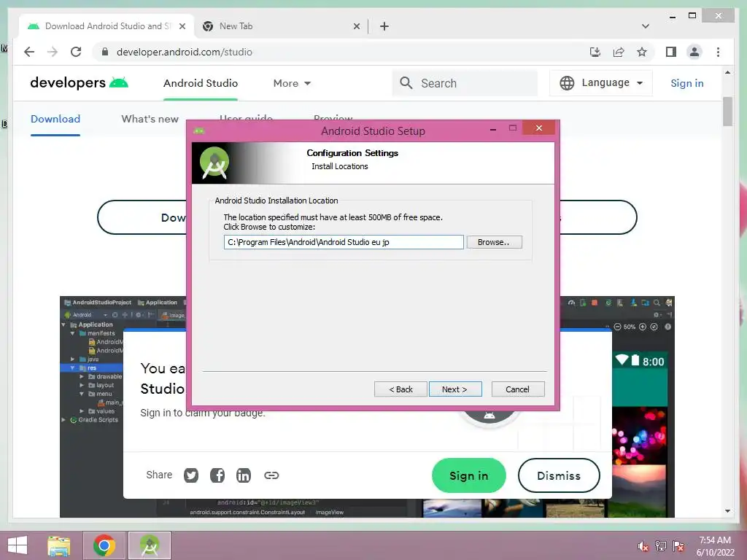Click Next in Android Studio Setup
Image resolution: width=747 pixels, height=560 pixels.
[x=455, y=389]
